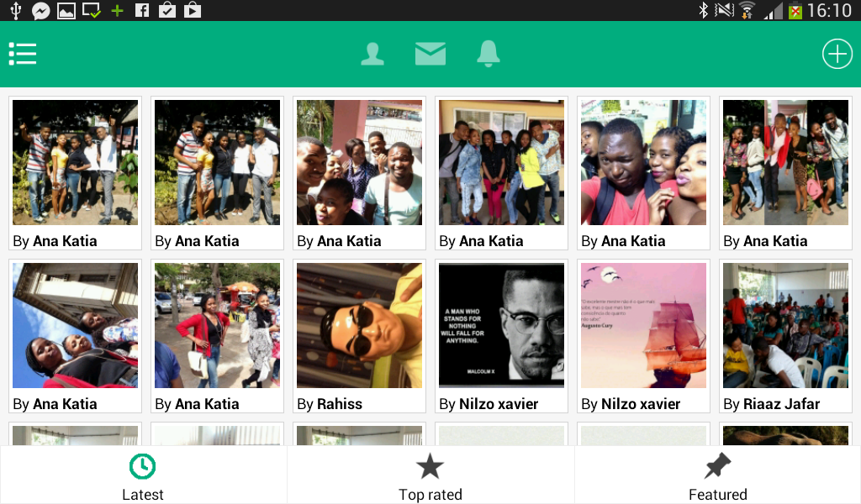
Task: View notifications via the bell icon
Action: 489,54
